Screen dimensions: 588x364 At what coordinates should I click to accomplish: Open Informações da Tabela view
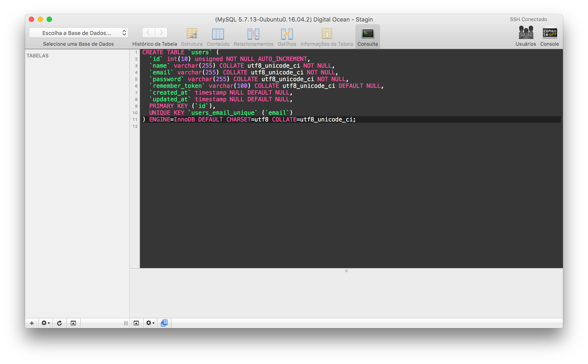pyautogui.click(x=327, y=37)
